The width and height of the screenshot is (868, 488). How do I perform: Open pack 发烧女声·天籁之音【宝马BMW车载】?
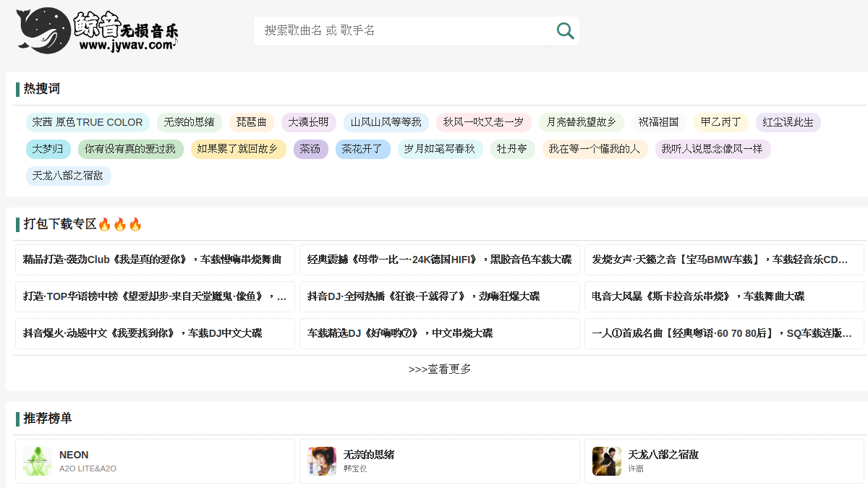724,260
